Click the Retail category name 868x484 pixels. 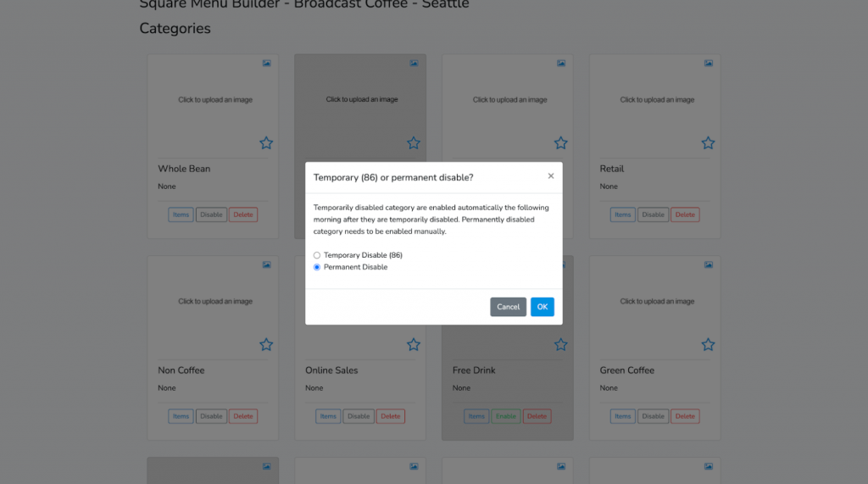[612, 169]
